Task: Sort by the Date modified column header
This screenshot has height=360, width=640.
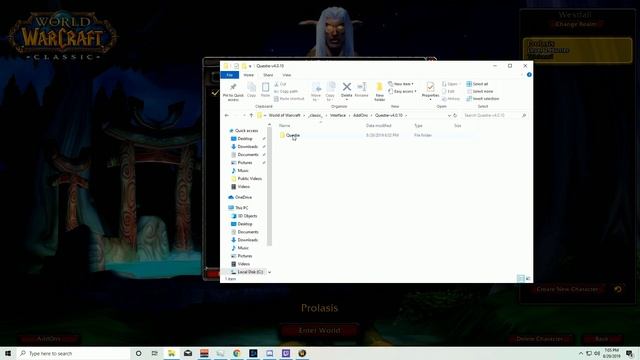Action: pos(378,126)
